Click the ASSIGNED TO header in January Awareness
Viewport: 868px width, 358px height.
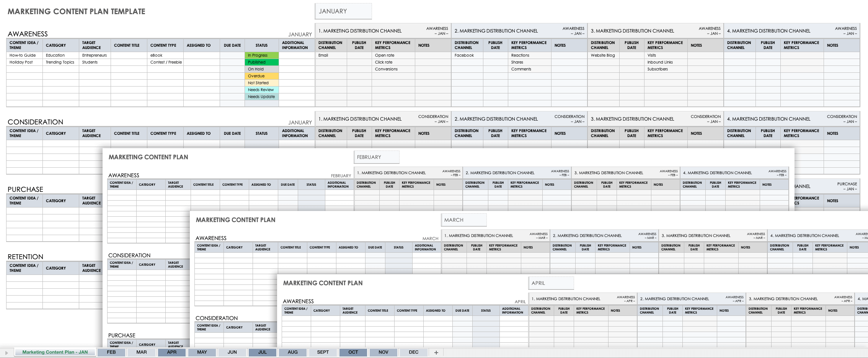point(202,46)
